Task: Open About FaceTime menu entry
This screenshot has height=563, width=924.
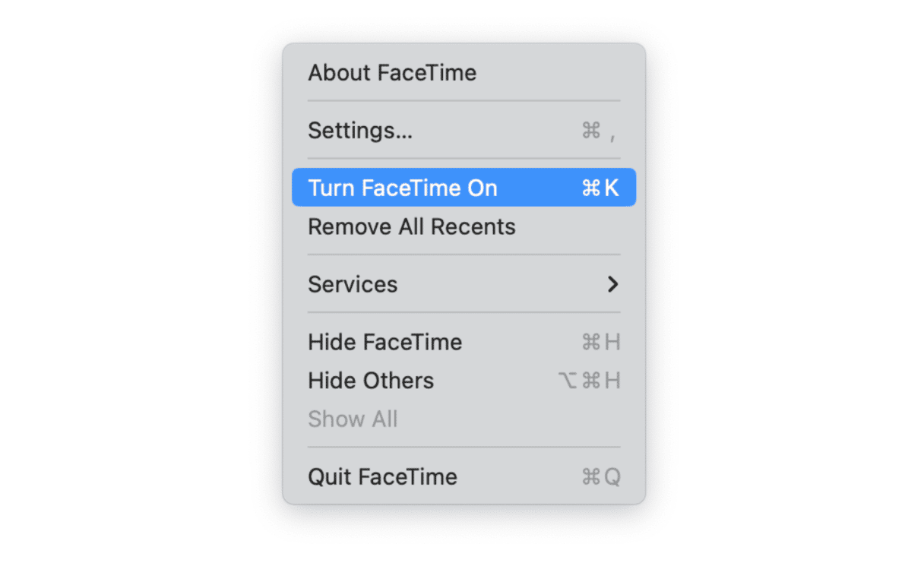Action: [392, 73]
